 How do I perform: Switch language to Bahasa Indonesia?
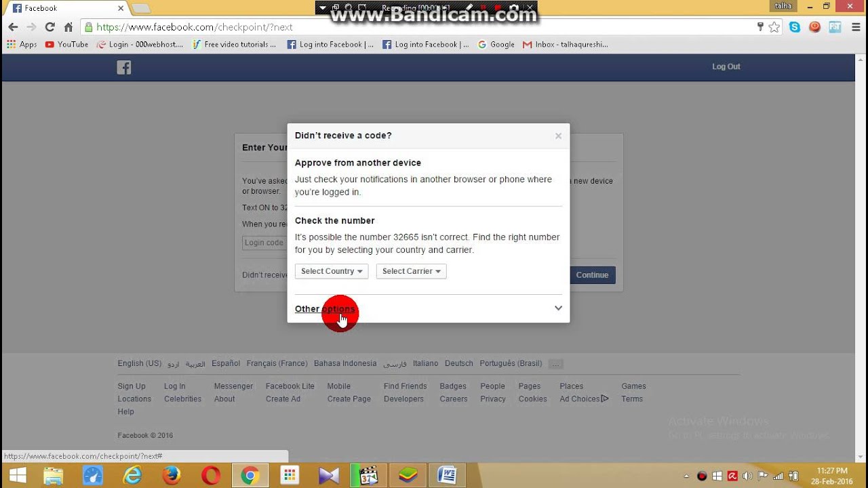pos(345,363)
